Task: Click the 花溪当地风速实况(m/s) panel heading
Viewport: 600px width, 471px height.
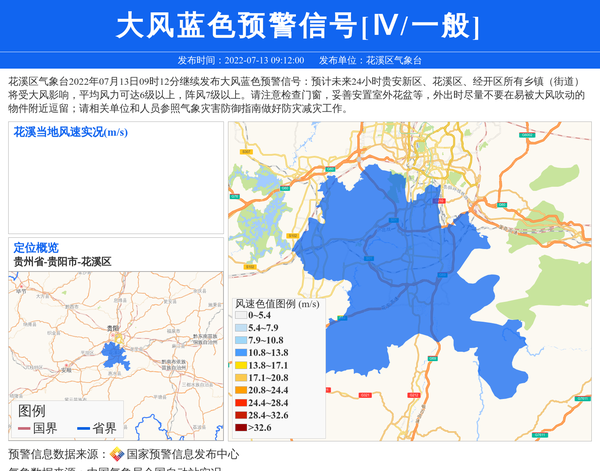Action: click(x=70, y=132)
